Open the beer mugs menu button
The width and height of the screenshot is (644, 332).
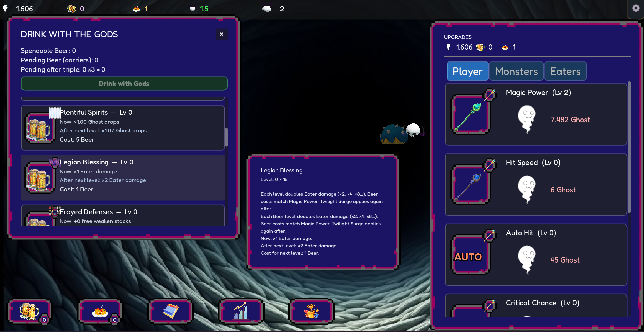[30, 311]
